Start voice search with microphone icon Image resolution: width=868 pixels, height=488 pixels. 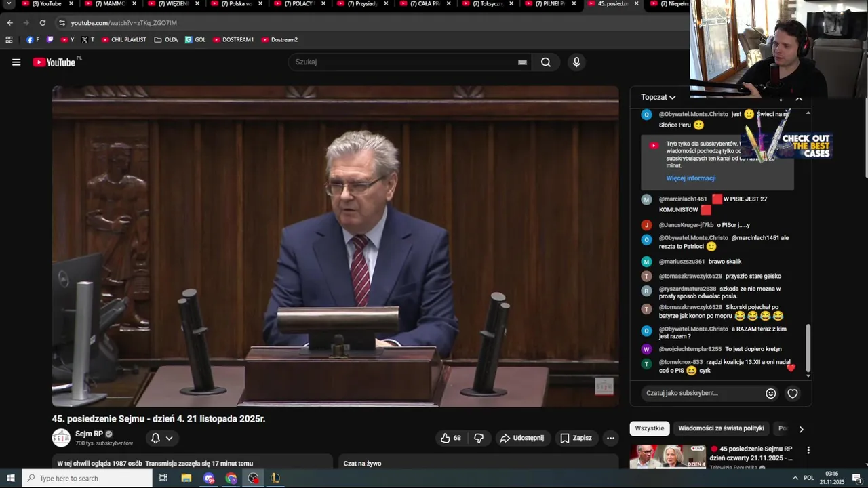[x=576, y=62]
